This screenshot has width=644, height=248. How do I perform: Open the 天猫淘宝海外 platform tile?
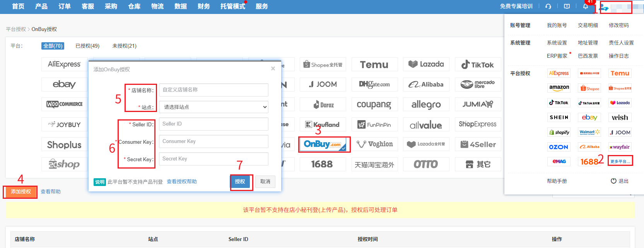pyautogui.click(x=374, y=164)
